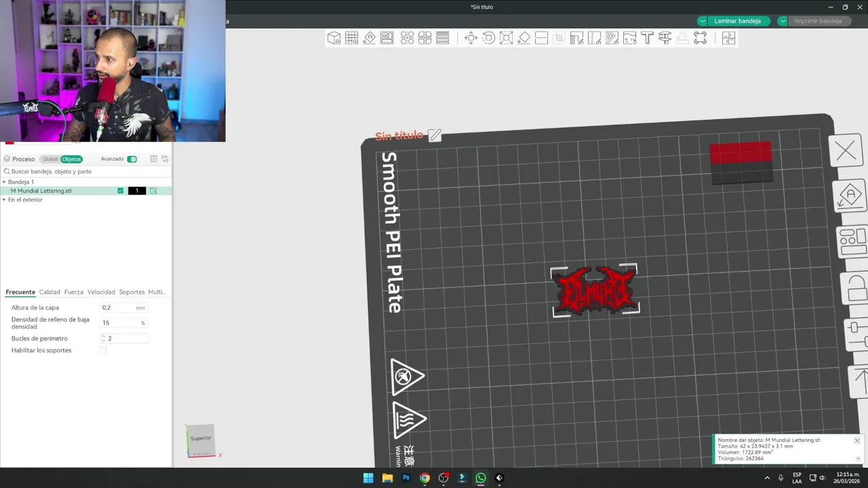Open the Calidad tab
This screenshot has width=868, height=488.
click(x=50, y=292)
